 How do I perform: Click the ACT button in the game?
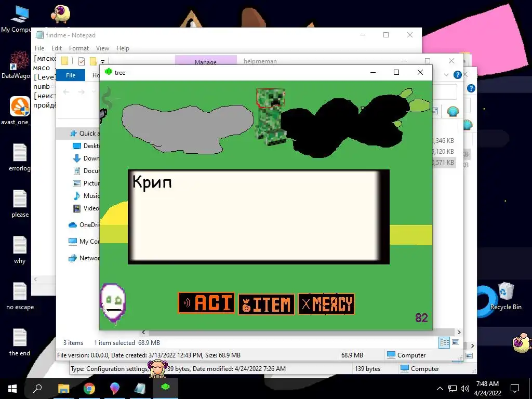206,303
